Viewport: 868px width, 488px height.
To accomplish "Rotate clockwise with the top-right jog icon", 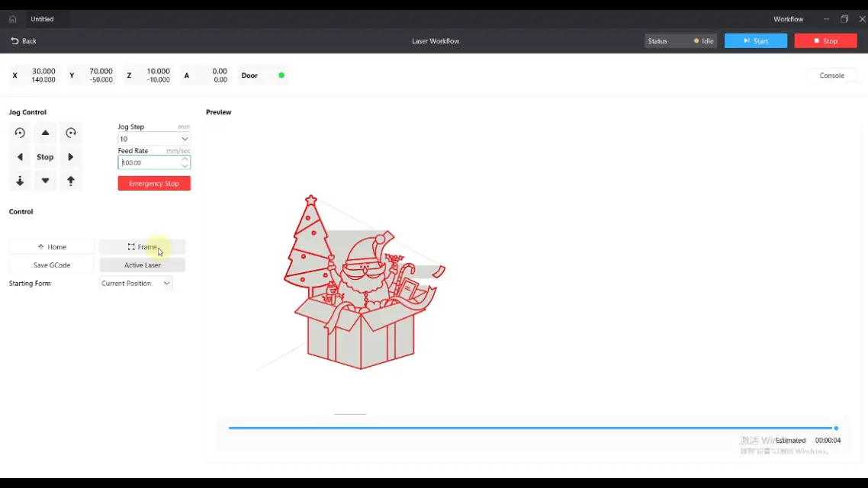I will (71, 133).
